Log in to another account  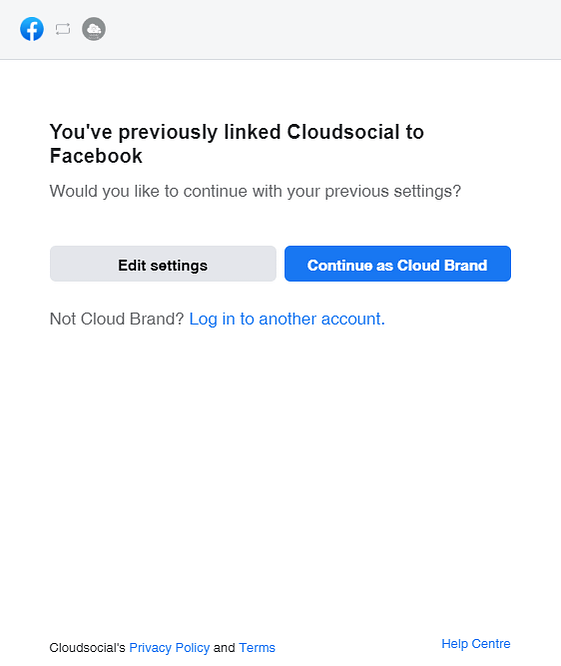click(x=287, y=319)
